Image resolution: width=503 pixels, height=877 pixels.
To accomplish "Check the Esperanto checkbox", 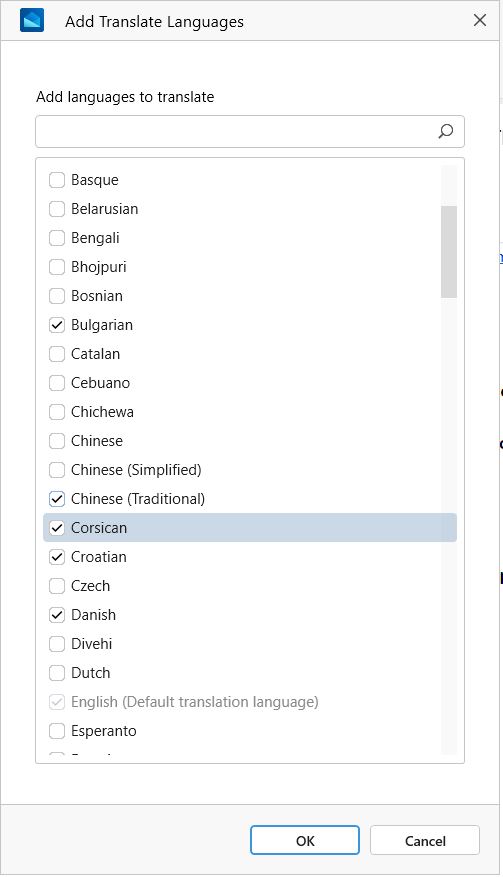I will click(57, 730).
